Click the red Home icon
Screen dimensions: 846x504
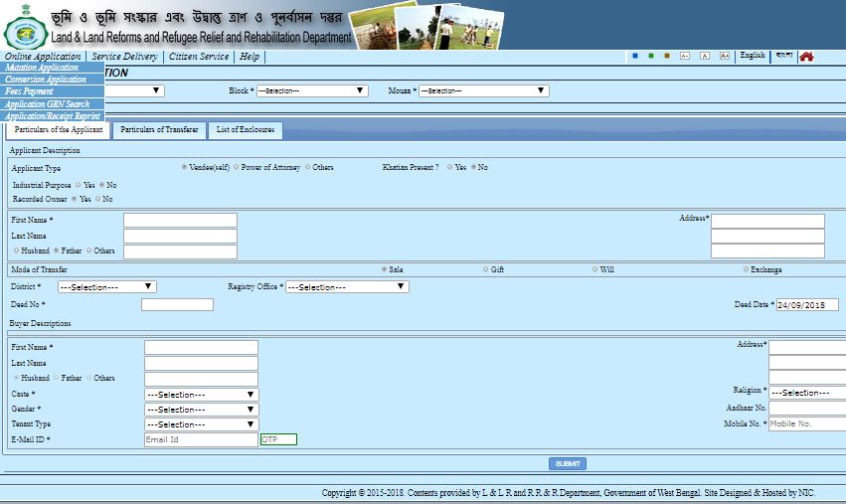click(806, 57)
